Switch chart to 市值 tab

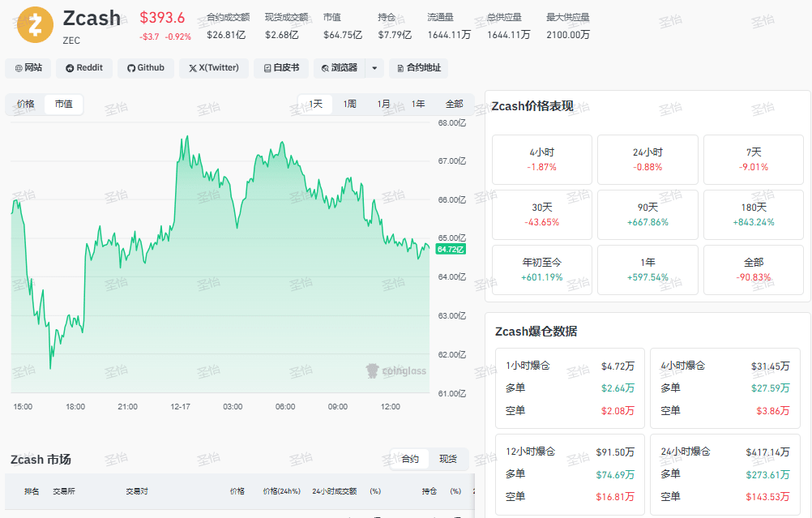pyautogui.click(x=64, y=104)
